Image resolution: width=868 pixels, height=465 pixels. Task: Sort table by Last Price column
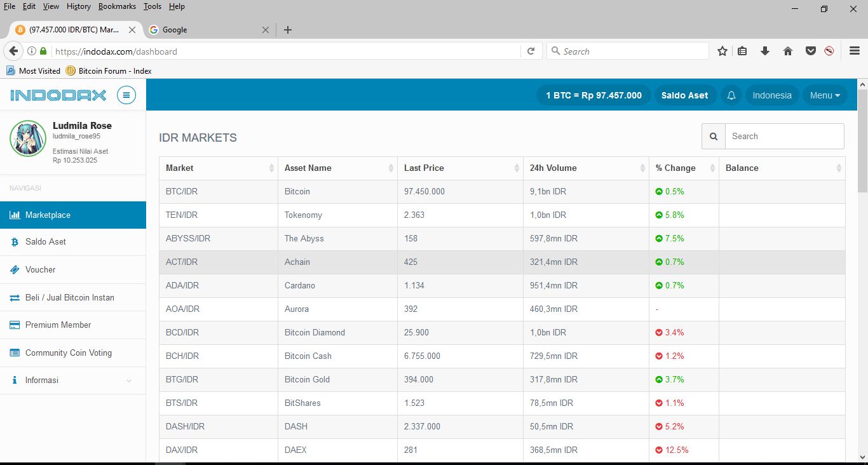click(461, 168)
